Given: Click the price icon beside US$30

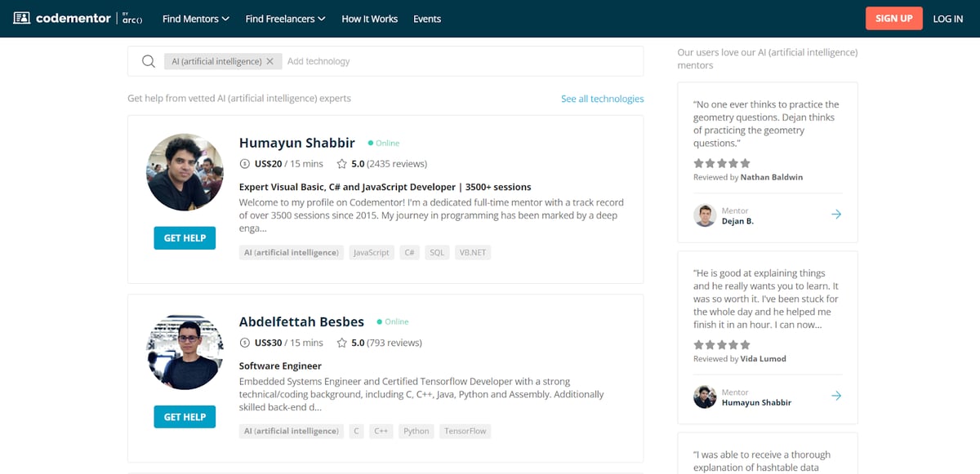Looking at the screenshot, I should (x=244, y=343).
